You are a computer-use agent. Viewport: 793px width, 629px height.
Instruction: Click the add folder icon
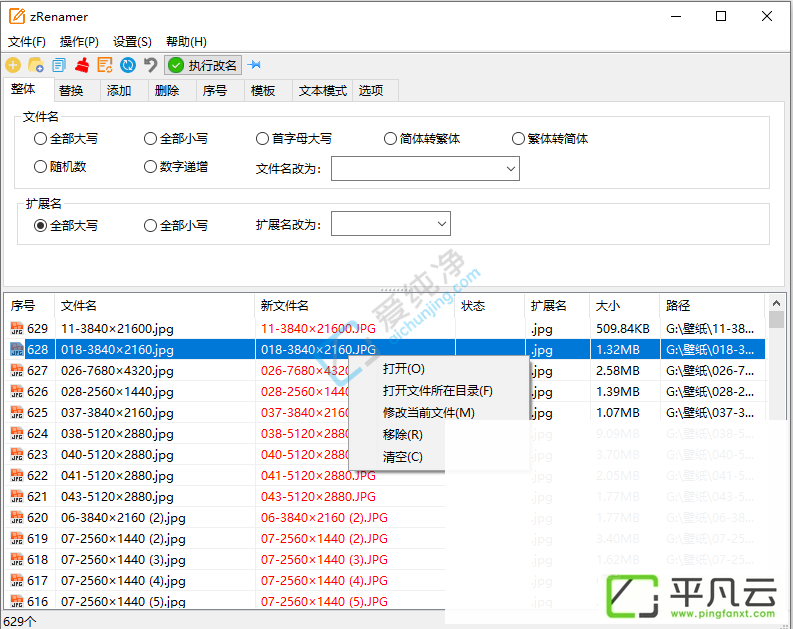36,65
